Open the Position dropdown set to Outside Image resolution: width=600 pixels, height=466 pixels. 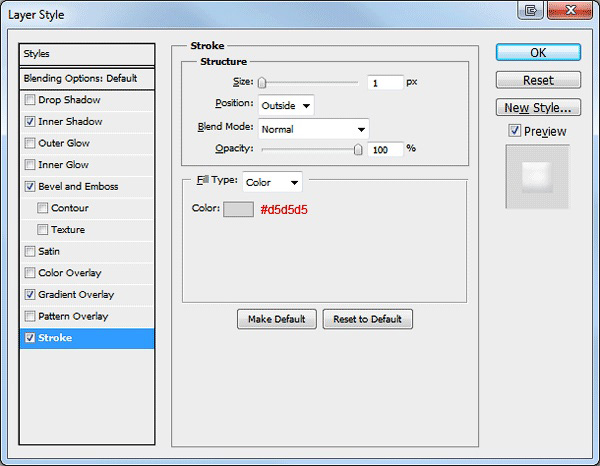pyautogui.click(x=286, y=105)
